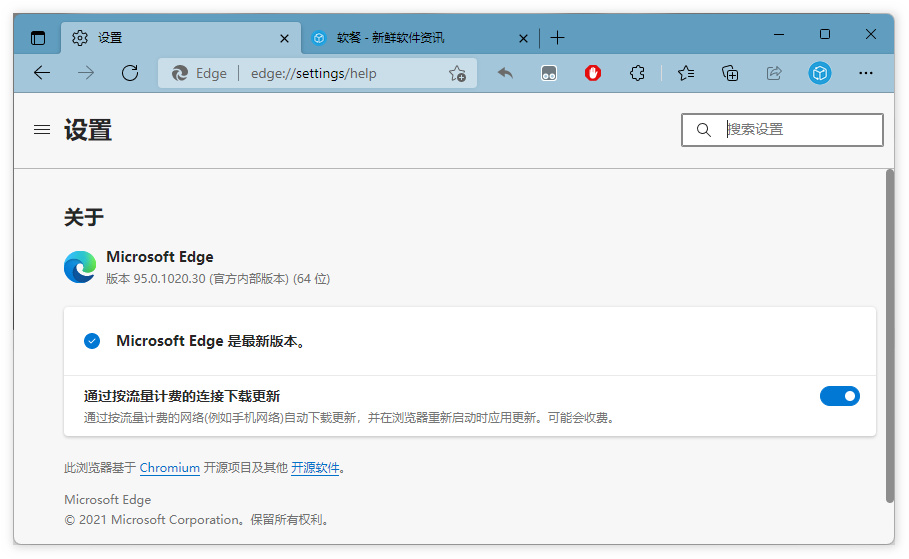Click the 关于 heading
Image resolution: width=909 pixels, height=559 pixels.
[x=83, y=217]
